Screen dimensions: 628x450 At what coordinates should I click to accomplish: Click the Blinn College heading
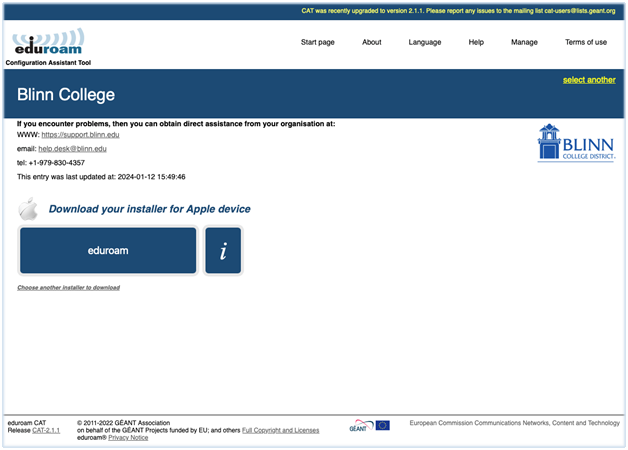point(66,95)
